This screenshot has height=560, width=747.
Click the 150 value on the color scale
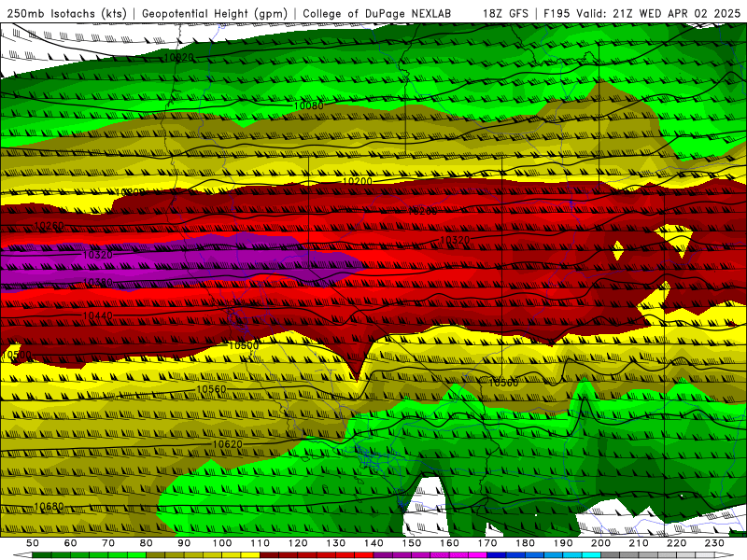pos(412,543)
